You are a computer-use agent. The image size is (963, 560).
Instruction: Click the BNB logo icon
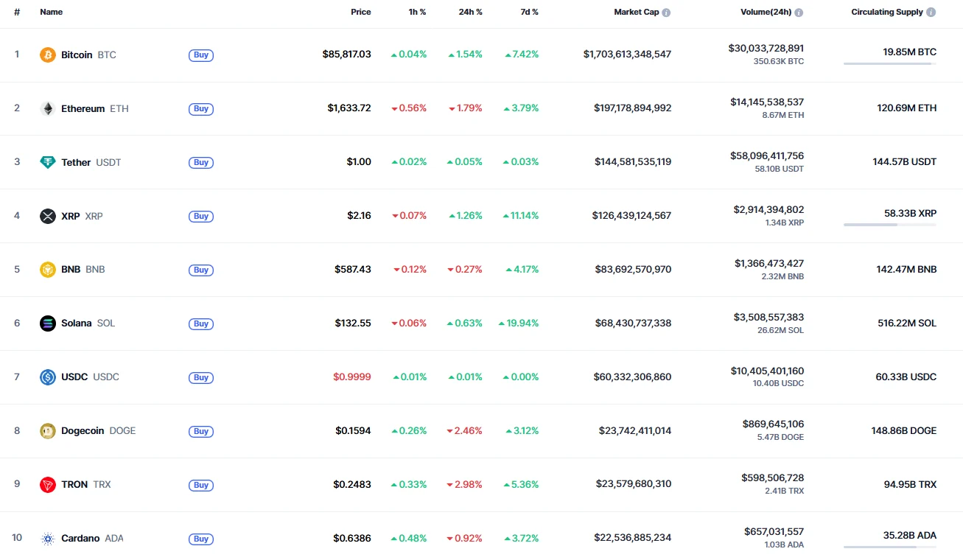tap(48, 270)
